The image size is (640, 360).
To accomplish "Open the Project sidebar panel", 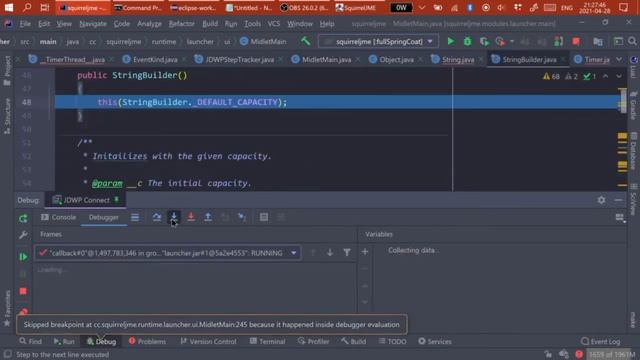I will point(7,71).
